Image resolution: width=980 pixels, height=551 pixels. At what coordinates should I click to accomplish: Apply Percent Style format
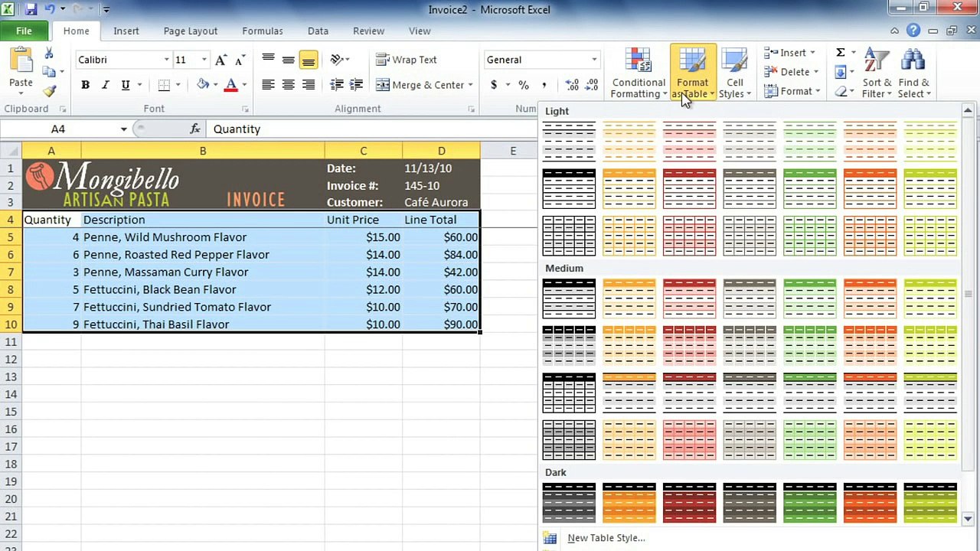[524, 85]
